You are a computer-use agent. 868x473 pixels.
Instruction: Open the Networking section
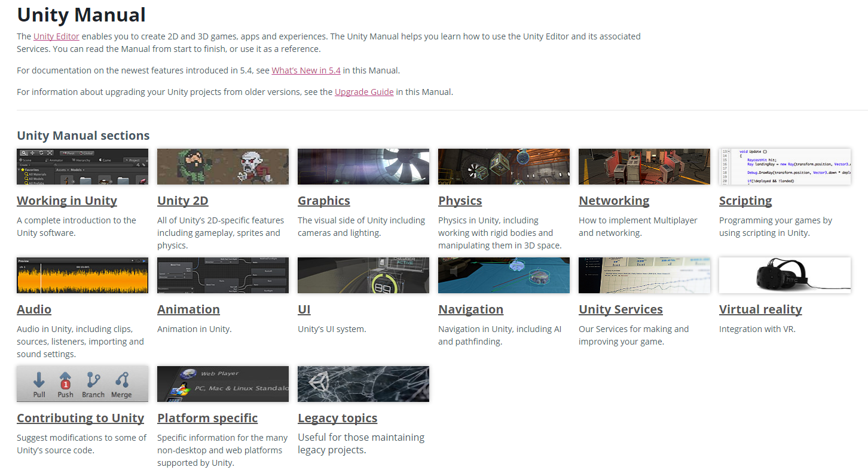pos(613,201)
